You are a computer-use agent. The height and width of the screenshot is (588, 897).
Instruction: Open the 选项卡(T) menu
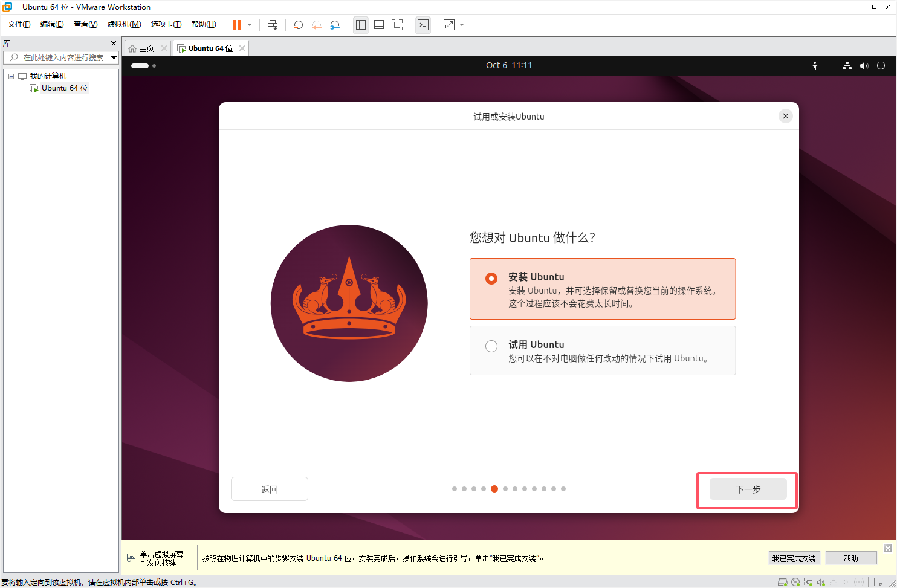pyautogui.click(x=166, y=24)
